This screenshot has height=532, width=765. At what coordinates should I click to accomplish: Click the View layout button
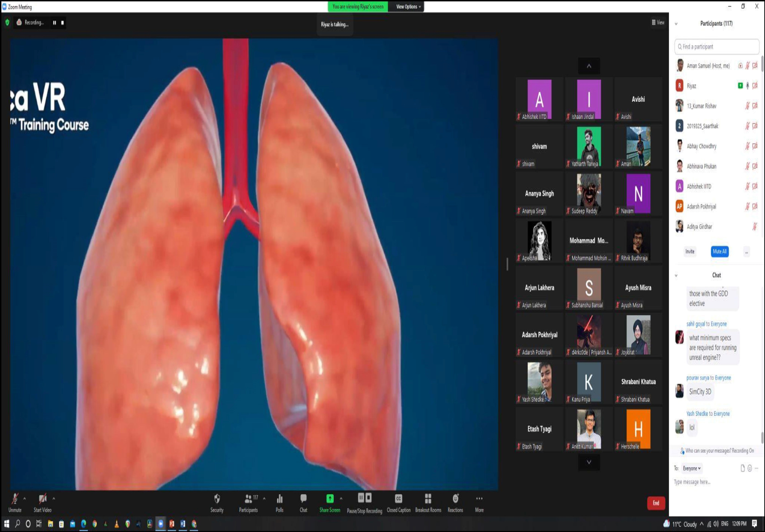658,22
